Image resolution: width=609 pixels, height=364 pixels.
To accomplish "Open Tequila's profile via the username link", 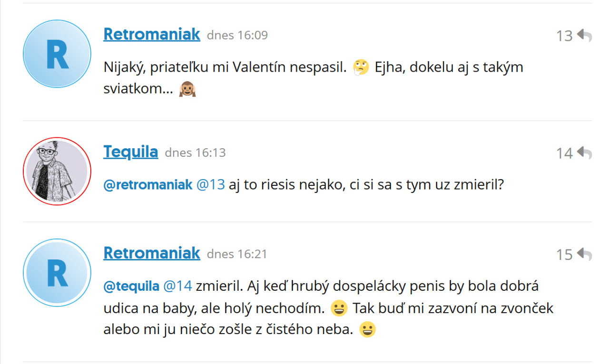I will click(130, 151).
